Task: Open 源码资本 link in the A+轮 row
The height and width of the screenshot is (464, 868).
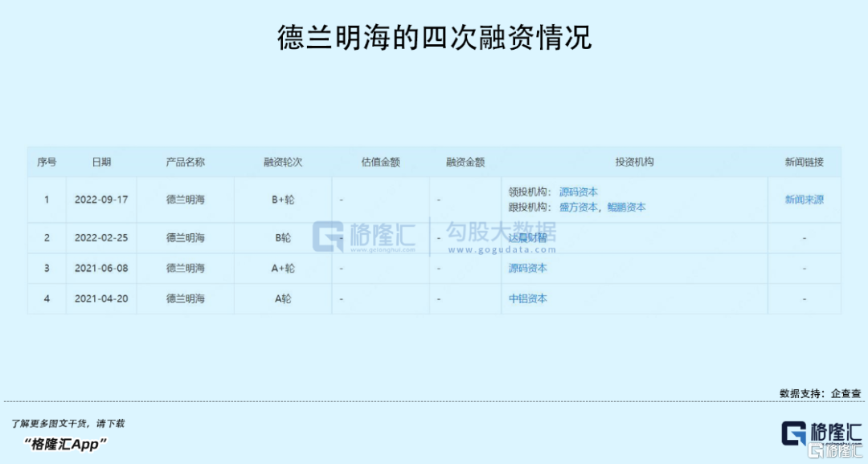Action: point(527,268)
